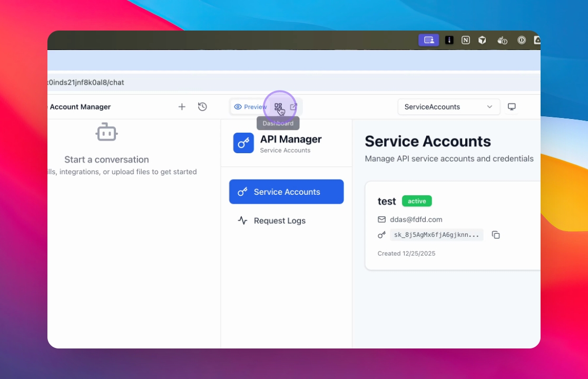Click the activity pulse icon of Request Logs

pyautogui.click(x=242, y=221)
